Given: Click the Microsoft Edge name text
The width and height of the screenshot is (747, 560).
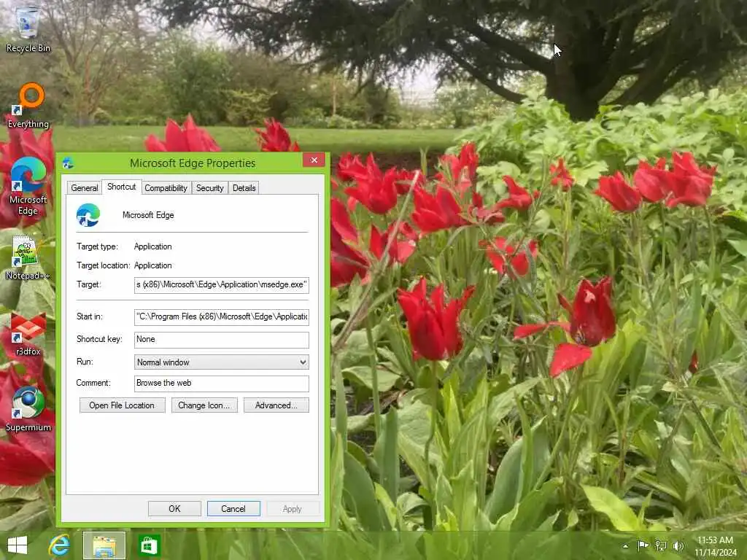Looking at the screenshot, I should point(148,215).
